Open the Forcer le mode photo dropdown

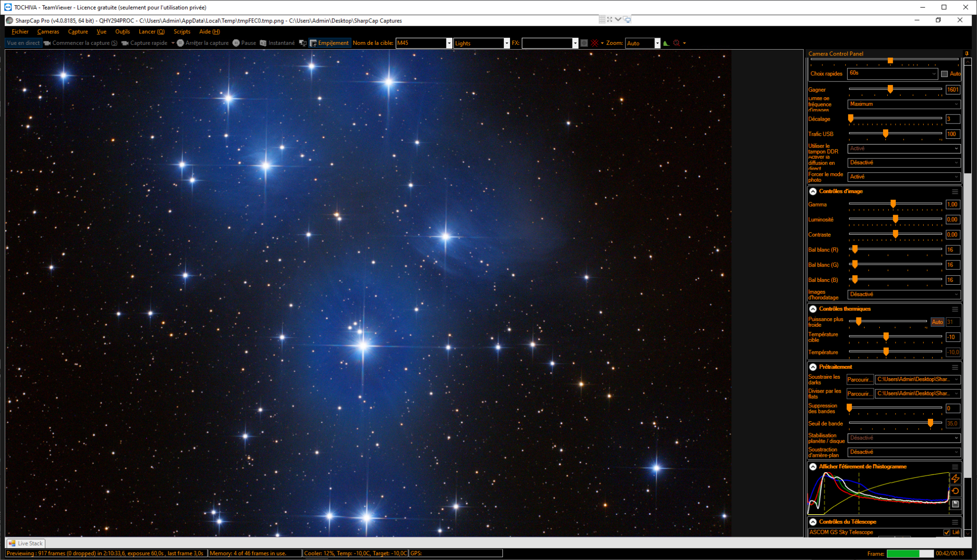(904, 176)
